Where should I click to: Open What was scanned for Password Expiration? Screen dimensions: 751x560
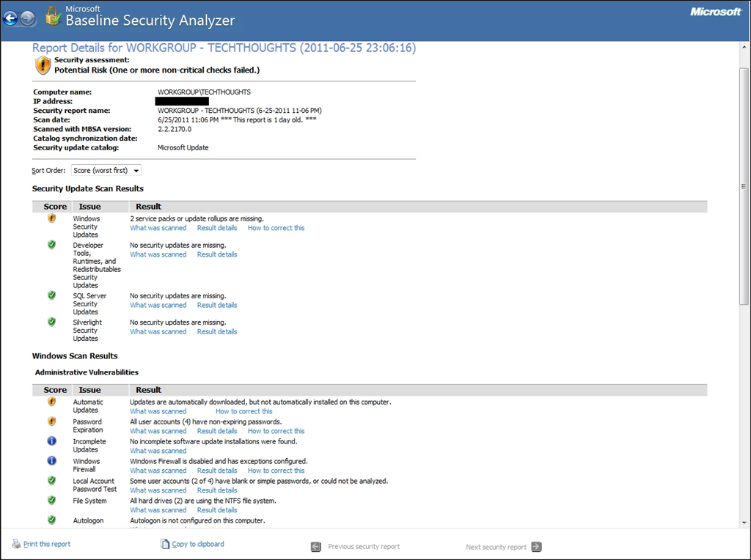(158, 431)
